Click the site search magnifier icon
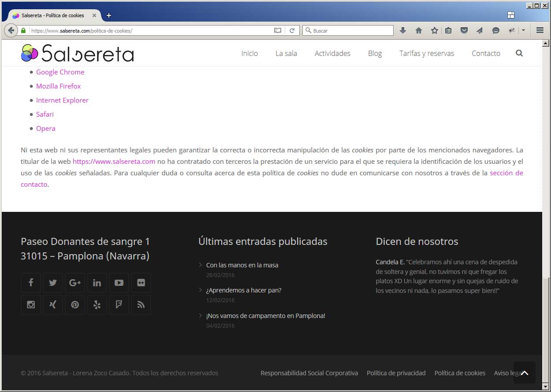The height and width of the screenshot is (392, 551). coord(519,53)
